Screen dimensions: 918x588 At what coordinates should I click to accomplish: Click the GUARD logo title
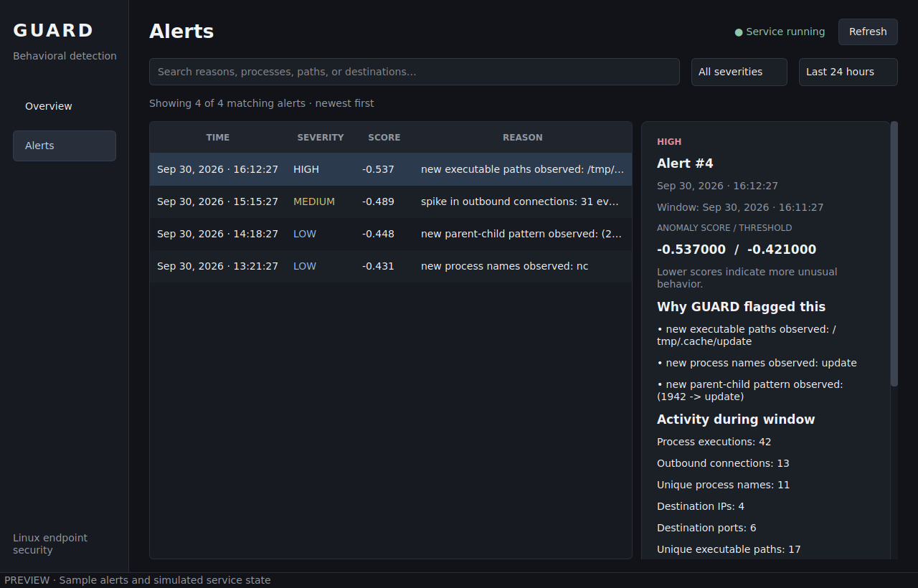coord(53,30)
